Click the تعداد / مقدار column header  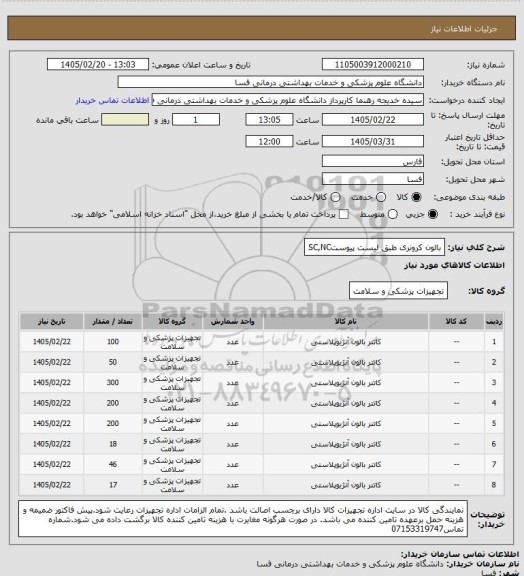tap(112, 322)
